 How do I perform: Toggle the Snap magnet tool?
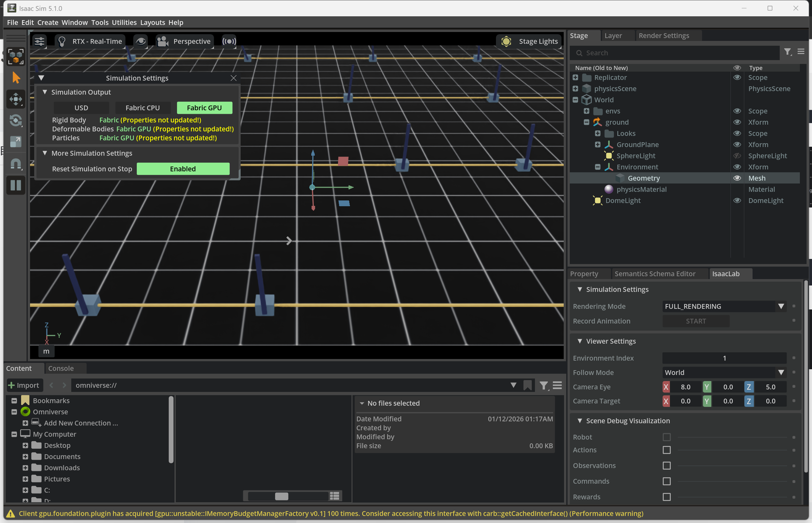coord(16,164)
